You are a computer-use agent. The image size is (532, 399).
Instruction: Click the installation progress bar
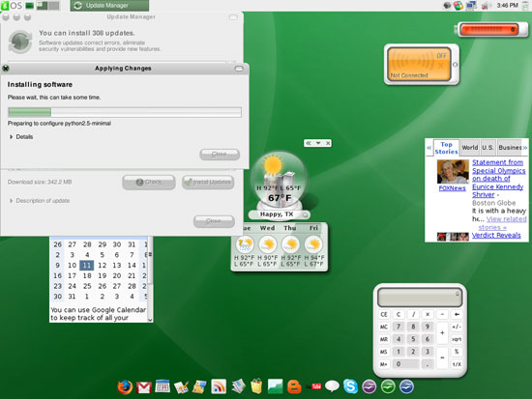pyautogui.click(x=125, y=112)
